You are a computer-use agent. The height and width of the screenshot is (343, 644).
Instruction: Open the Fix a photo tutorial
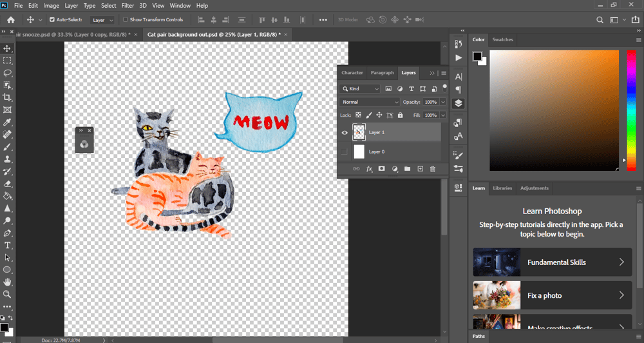pyautogui.click(x=553, y=295)
